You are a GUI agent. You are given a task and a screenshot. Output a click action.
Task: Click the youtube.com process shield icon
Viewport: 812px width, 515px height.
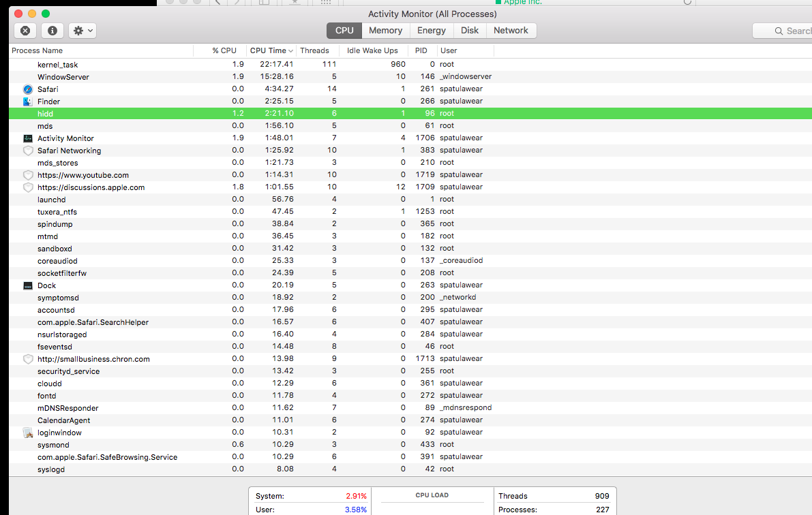pyautogui.click(x=28, y=175)
